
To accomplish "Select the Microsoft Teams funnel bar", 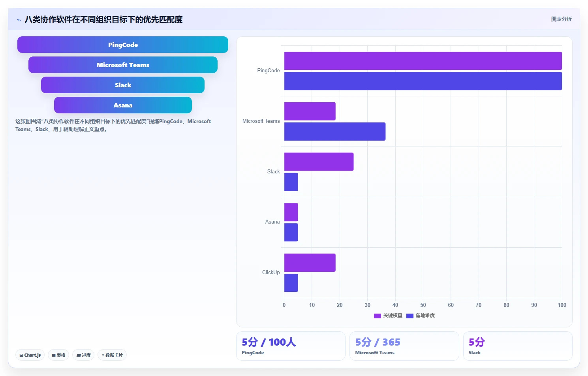I will coord(123,65).
